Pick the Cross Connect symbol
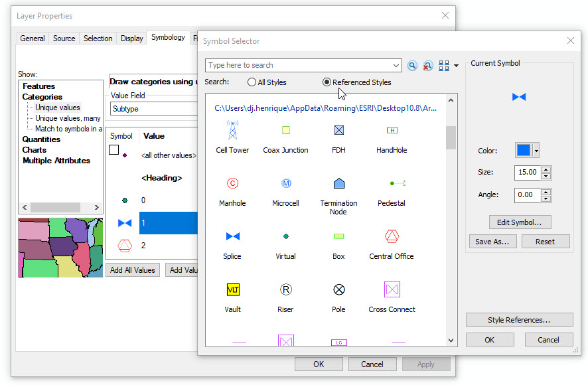 pos(392,289)
